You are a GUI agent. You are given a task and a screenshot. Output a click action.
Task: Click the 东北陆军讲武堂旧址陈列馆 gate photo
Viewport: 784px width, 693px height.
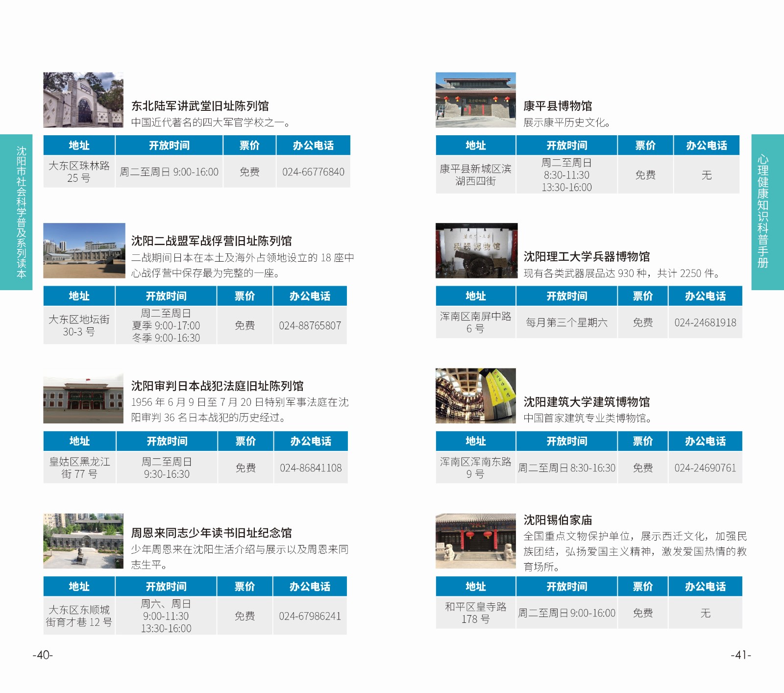click(83, 100)
